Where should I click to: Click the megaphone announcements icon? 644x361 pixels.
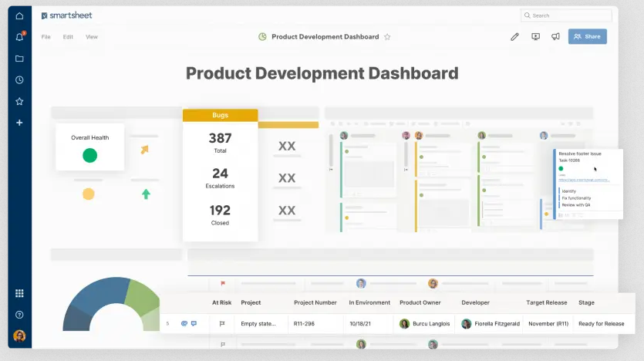556,37
